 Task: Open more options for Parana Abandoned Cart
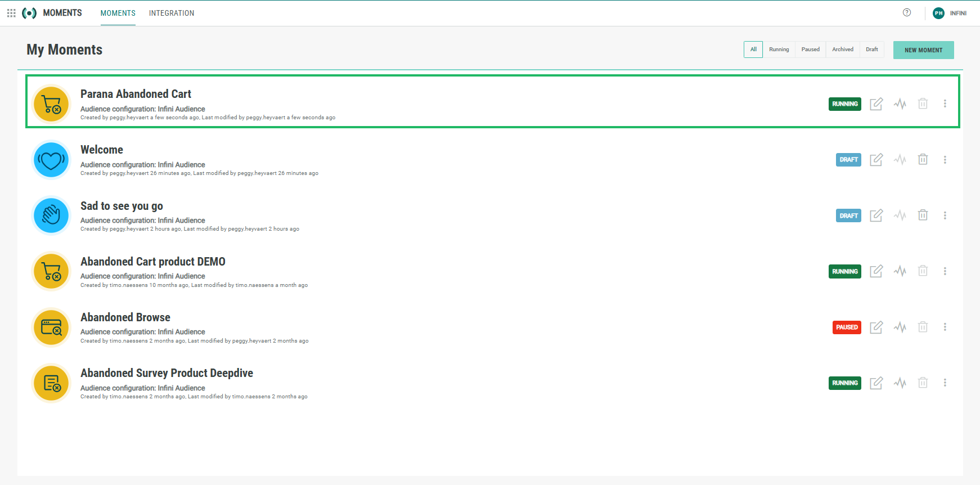click(945, 104)
